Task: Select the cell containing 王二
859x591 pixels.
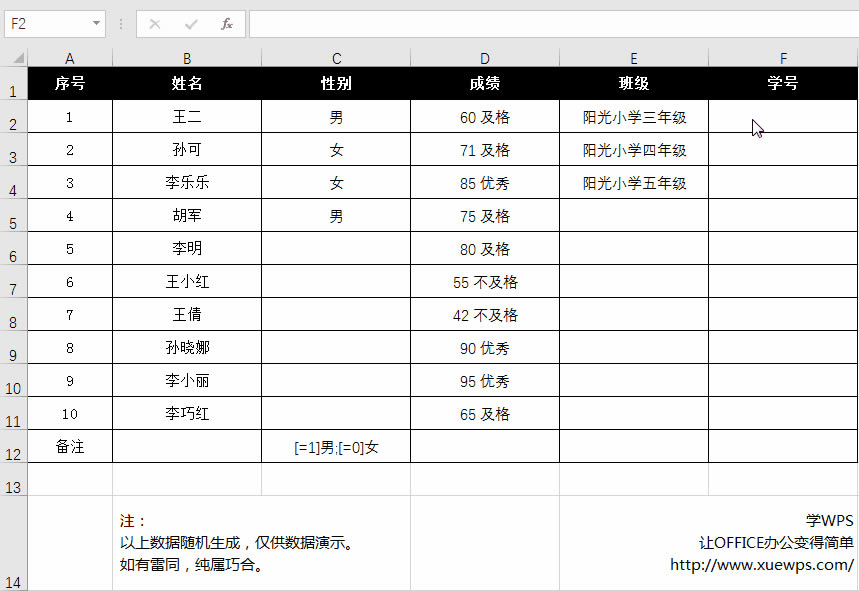Action: pyautogui.click(x=186, y=117)
